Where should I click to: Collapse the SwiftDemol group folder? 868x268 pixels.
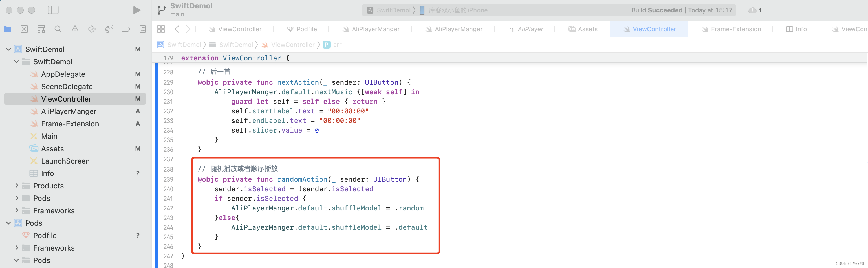click(x=16, y=62)
